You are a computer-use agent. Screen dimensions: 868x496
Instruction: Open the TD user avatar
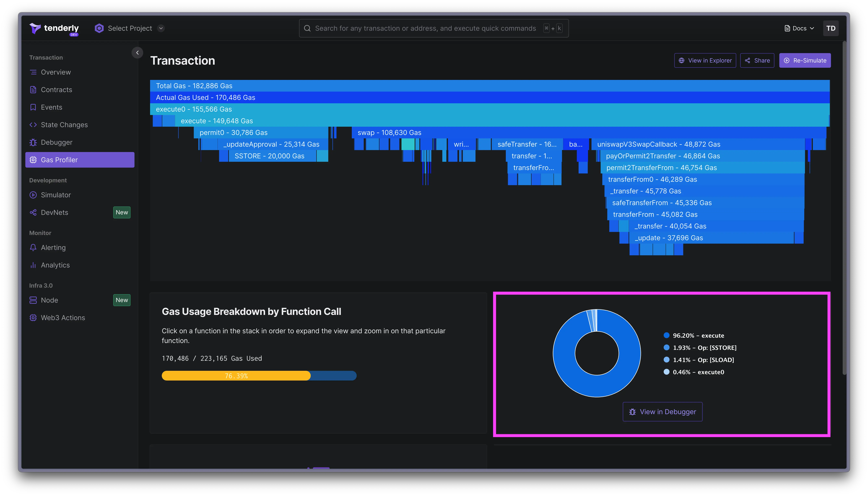[830, 28]
